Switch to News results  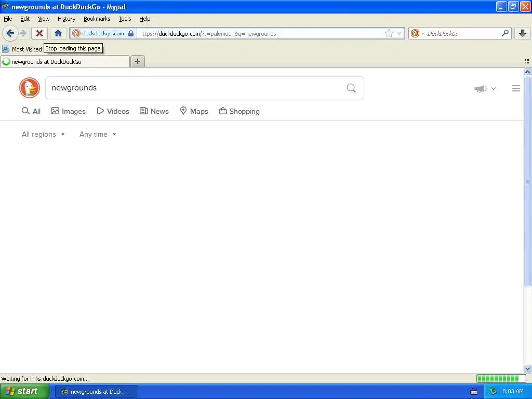point(154,111)
